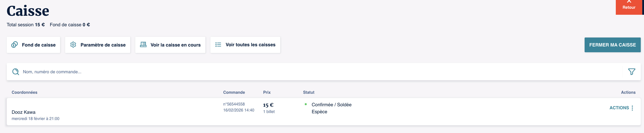
Task: Click the magnifying glass search icon
Action: [x=16, y=72]
